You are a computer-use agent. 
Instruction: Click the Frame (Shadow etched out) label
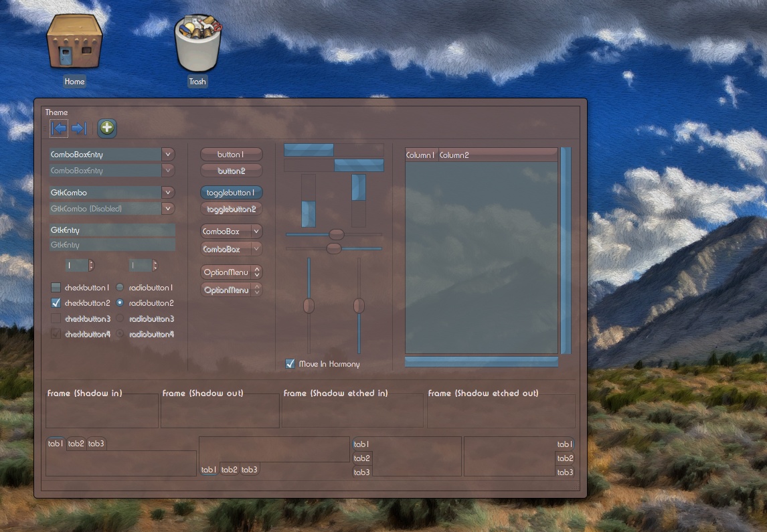point(483,393)
